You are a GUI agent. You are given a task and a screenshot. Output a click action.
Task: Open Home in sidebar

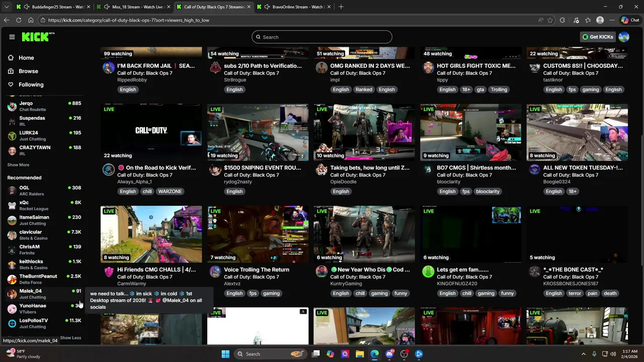pos(26,58)
